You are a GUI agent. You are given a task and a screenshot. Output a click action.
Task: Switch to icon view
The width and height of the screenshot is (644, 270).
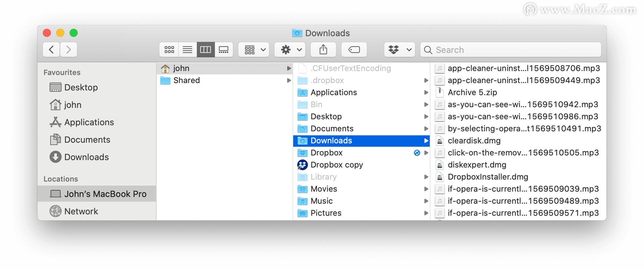[x=169, y=50]
